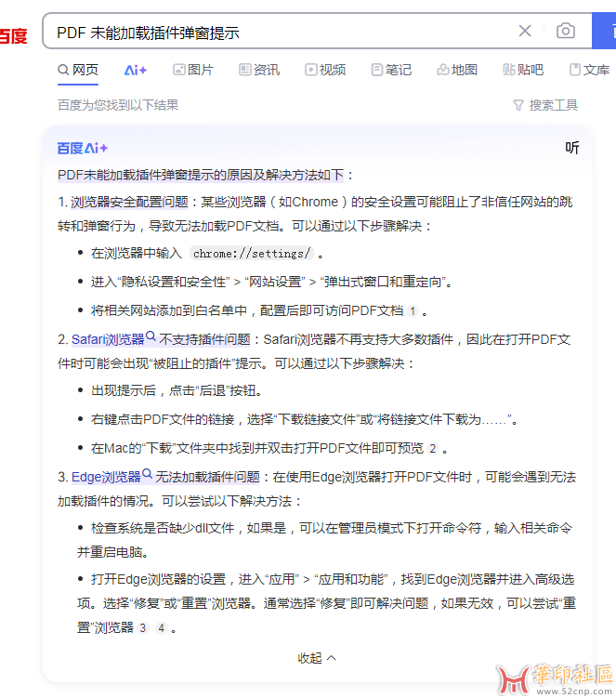
Task: Click the Baidu logo
Action: (13, 36)
